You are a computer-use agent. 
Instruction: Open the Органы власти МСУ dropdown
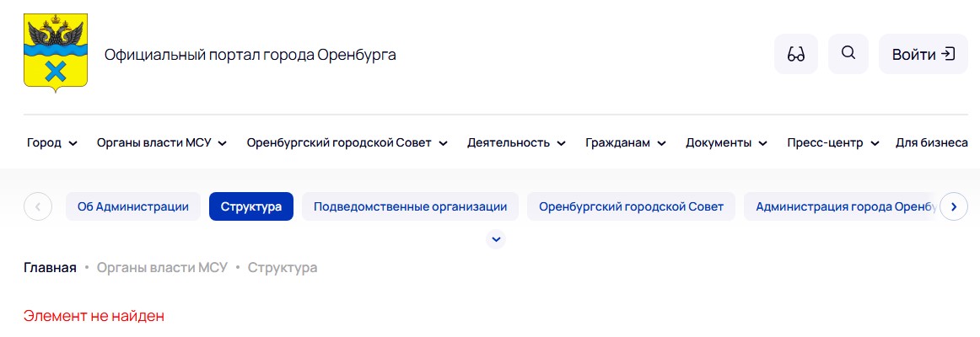162,143
